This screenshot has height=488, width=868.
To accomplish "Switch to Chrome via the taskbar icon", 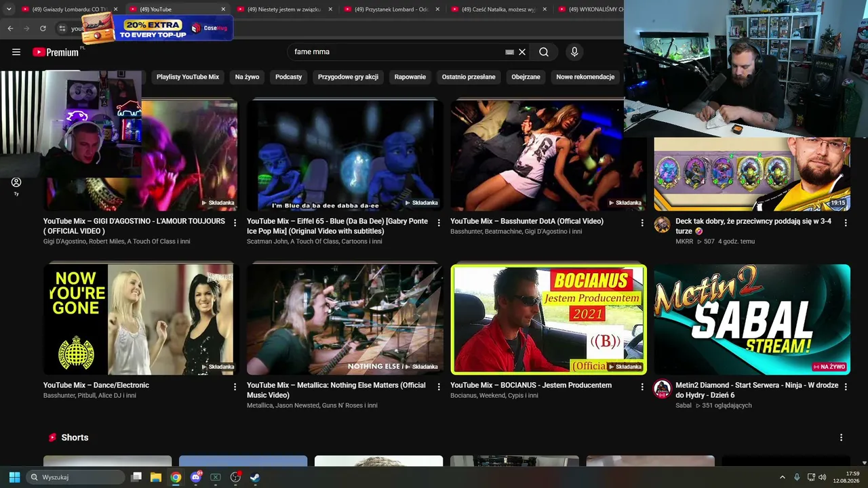I will [x=176, y=477].
